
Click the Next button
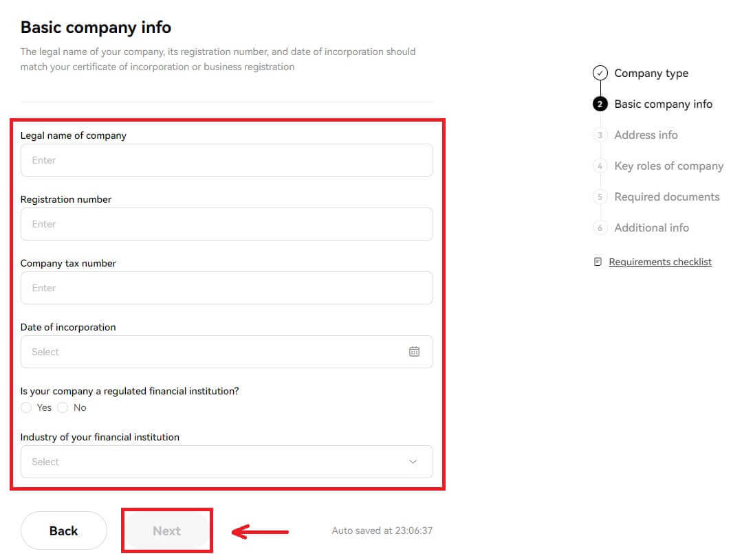pyautogui.click(x=166, y=530)
